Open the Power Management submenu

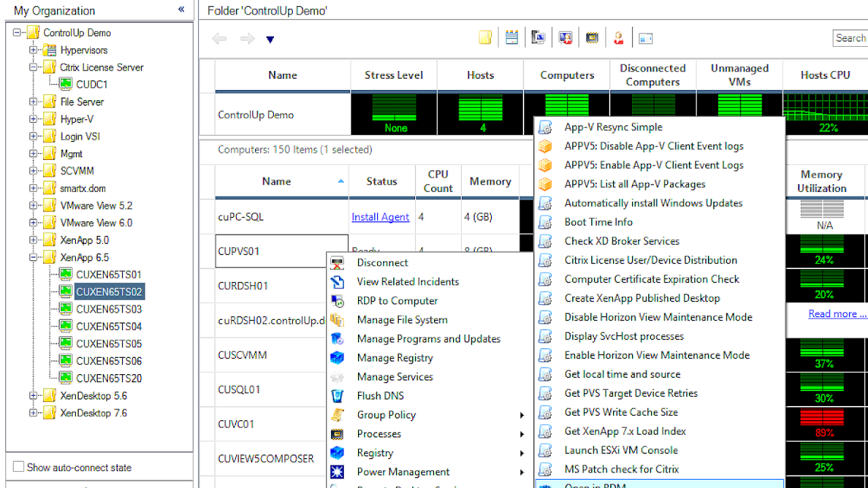pos(430,472)
